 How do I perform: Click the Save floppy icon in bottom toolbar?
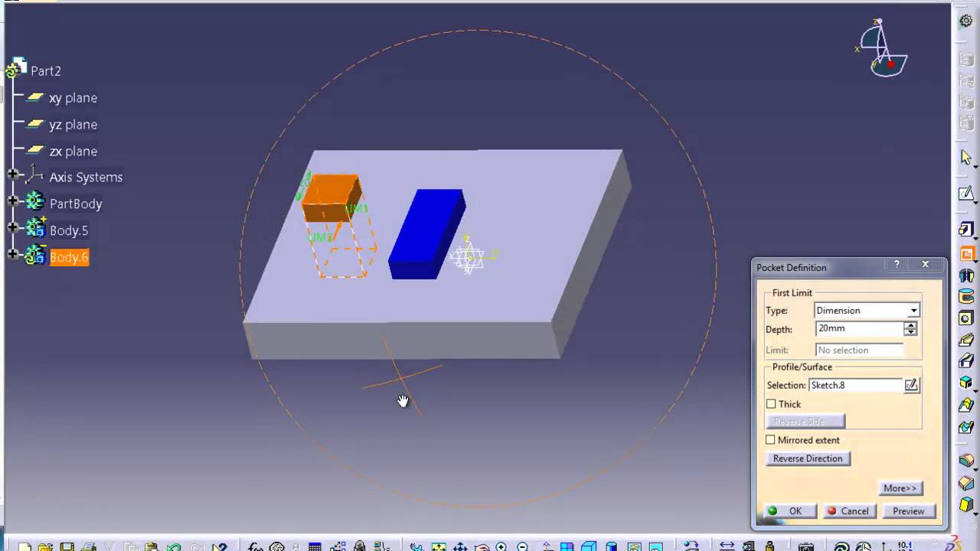click(67, 546)
